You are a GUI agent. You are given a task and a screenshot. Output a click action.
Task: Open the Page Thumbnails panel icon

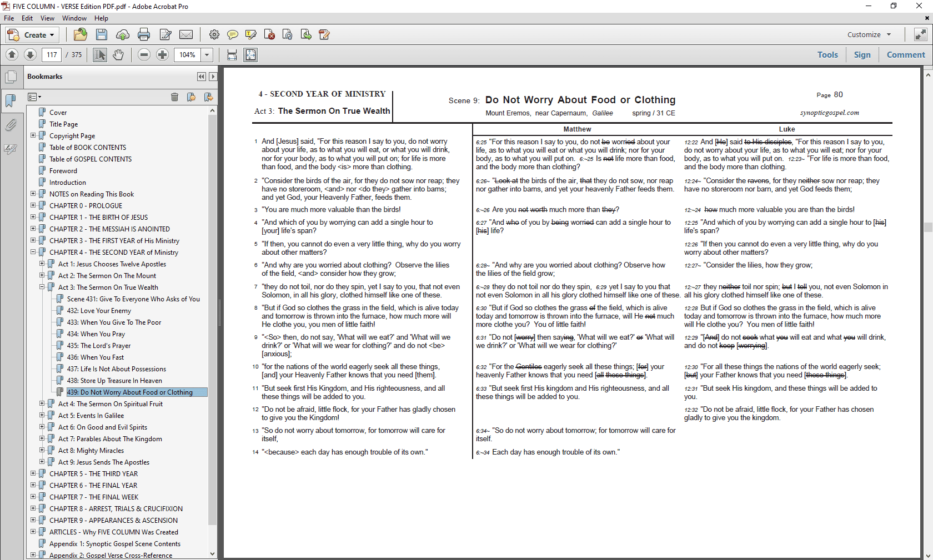(x=11, y=77)
